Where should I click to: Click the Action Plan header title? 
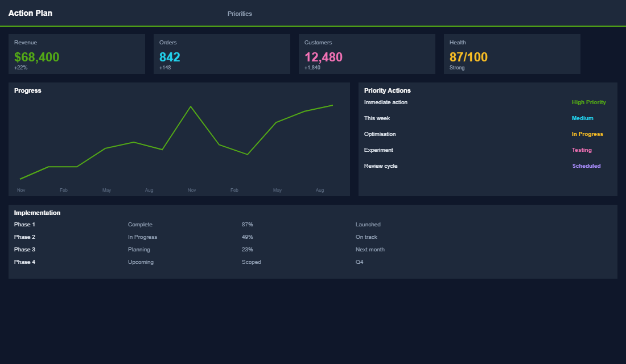tap(30, 13)
